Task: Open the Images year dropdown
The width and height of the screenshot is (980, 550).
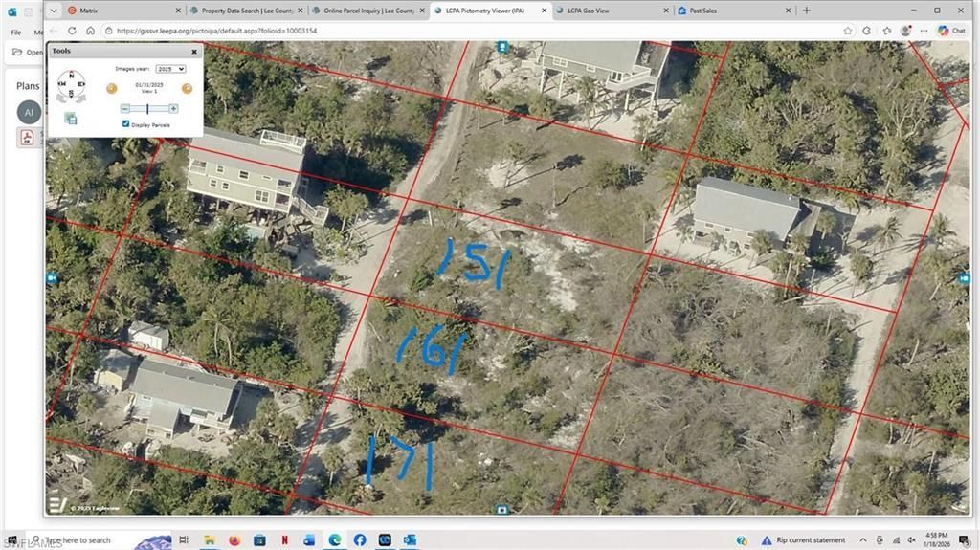Action: coord(170,69)
